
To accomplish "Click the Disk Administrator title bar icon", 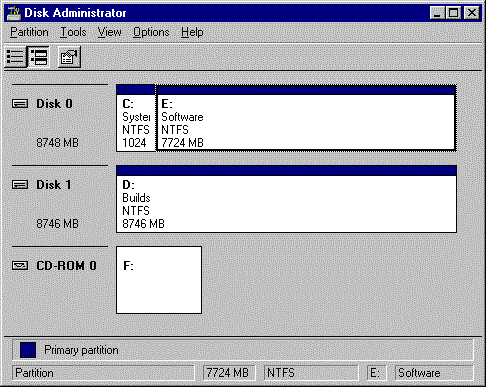I will click(x=14, y=13).
